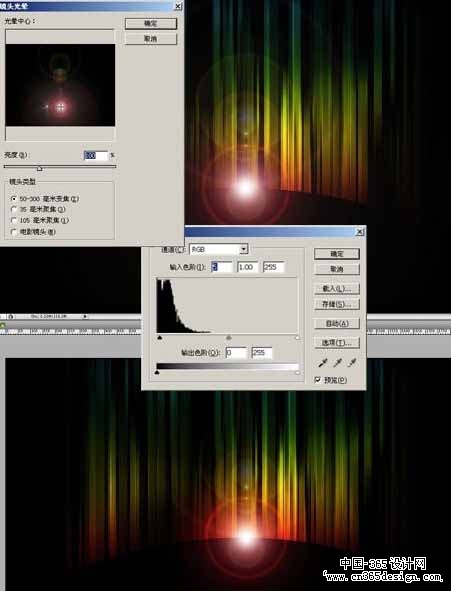451x591 pixels.
Task: Select the gray point eyedropper in Levels
Action: coord(338,363)
